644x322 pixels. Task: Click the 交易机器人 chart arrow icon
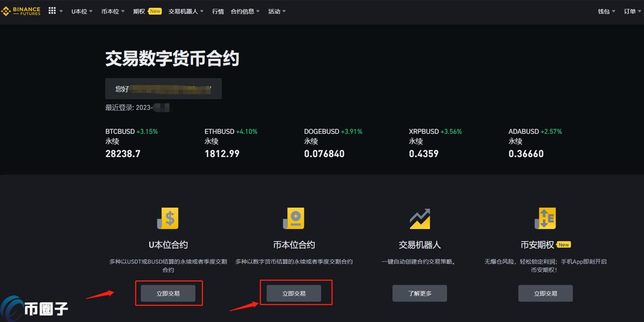[419, 218]
